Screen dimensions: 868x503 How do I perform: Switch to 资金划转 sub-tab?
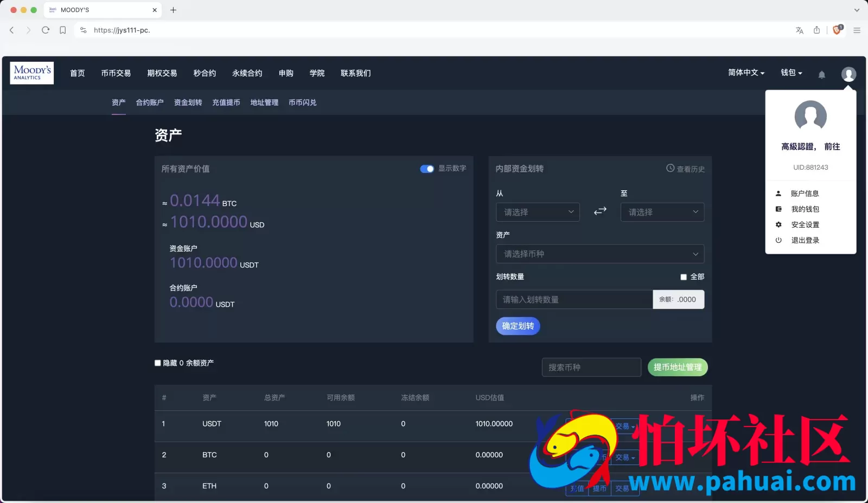(x=188, y=102)
